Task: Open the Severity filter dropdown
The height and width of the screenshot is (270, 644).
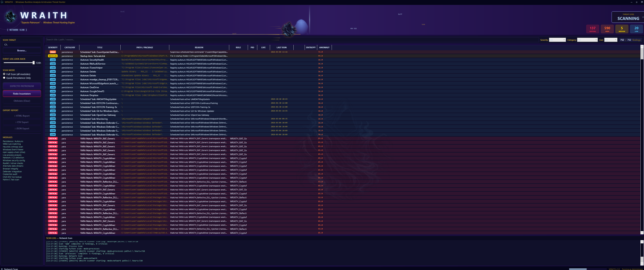Action: 557,40
